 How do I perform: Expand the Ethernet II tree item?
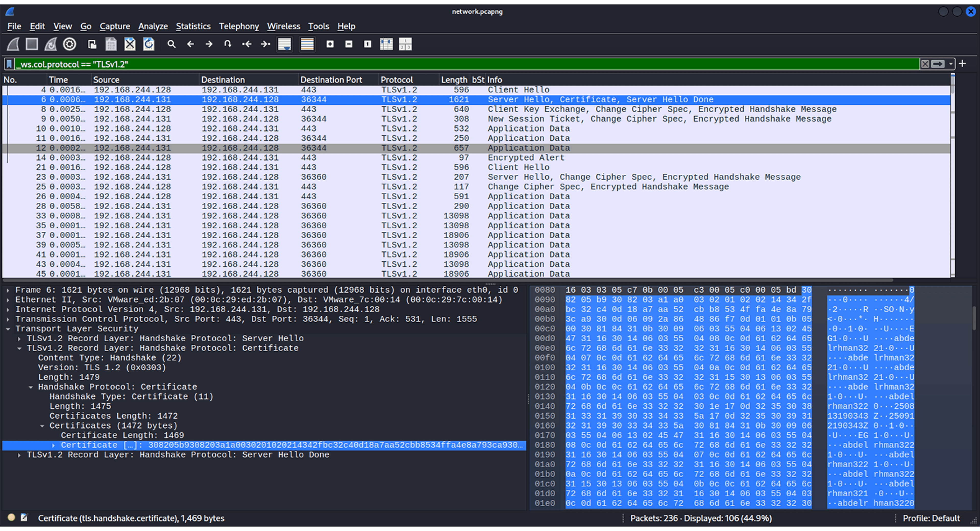click(x=8, y=299)
